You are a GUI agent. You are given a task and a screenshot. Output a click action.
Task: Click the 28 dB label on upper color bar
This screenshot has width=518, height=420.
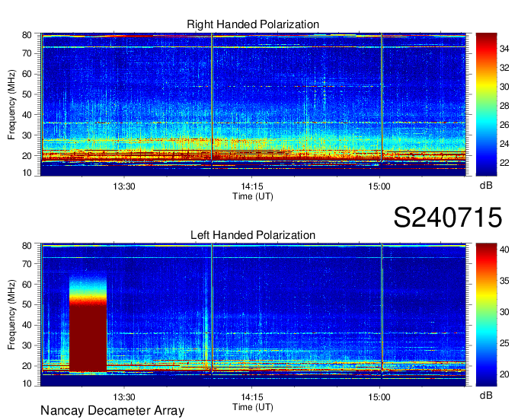[504, 106]
